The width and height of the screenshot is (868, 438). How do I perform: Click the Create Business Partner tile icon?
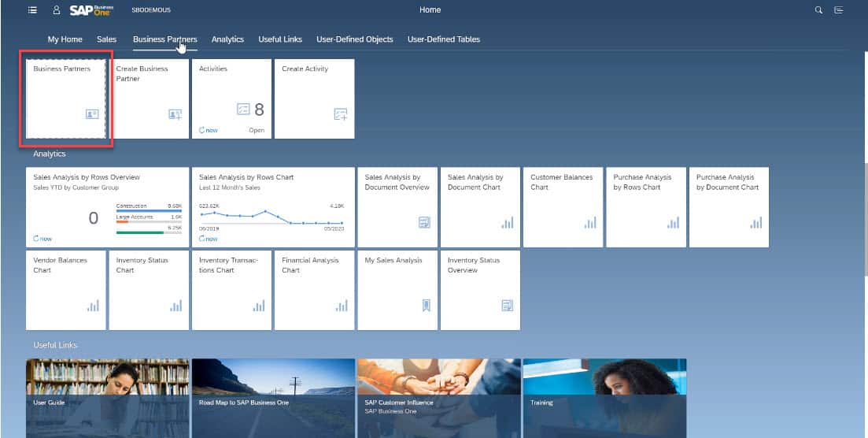click(x=175, y=114)
